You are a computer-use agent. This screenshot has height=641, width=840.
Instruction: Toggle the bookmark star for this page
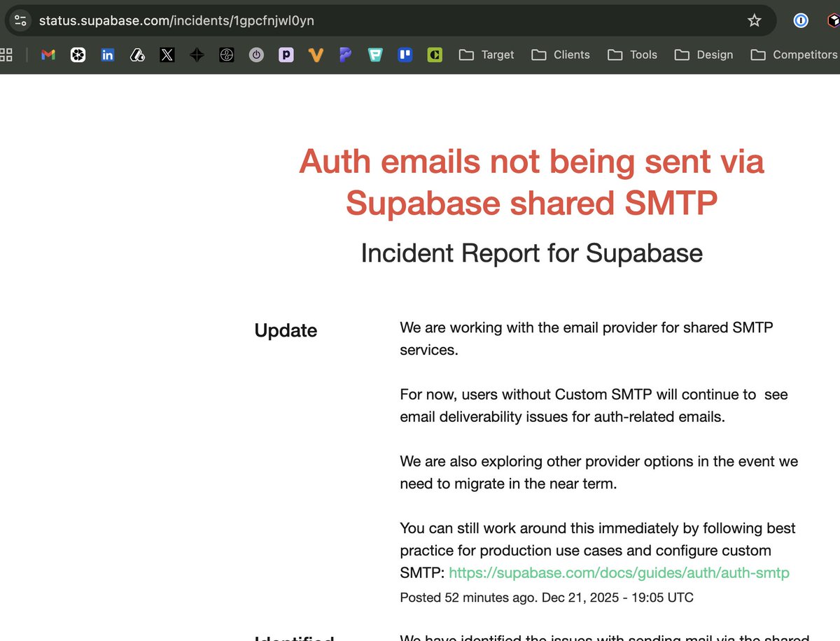pyautogui.click(x=755, y=20)
